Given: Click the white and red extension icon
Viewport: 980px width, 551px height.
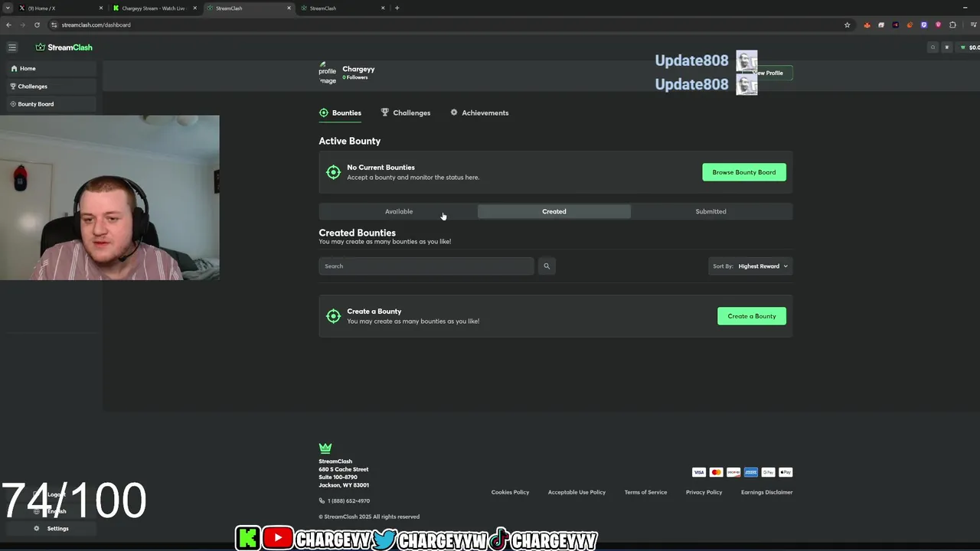Looking at the screenshot, I should pyautogui.click(x=881, y=24).
